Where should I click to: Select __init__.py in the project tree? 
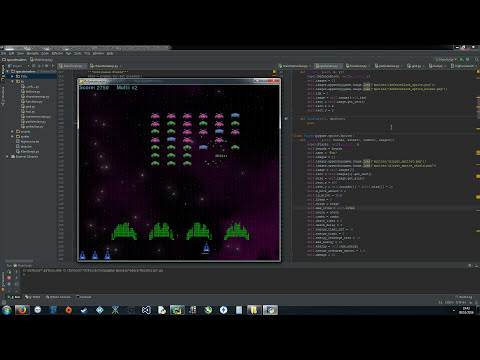tap(30, 86)
